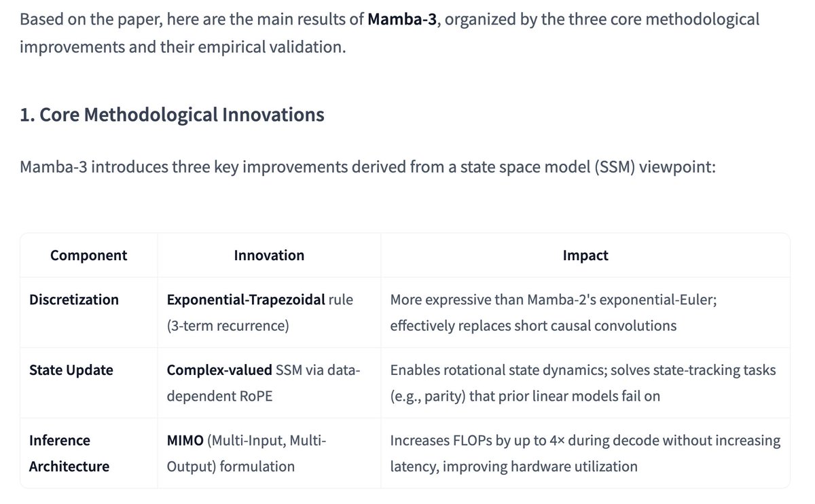
Task: Click the '(3-term recurrence)' text
Action: (228, 326)
